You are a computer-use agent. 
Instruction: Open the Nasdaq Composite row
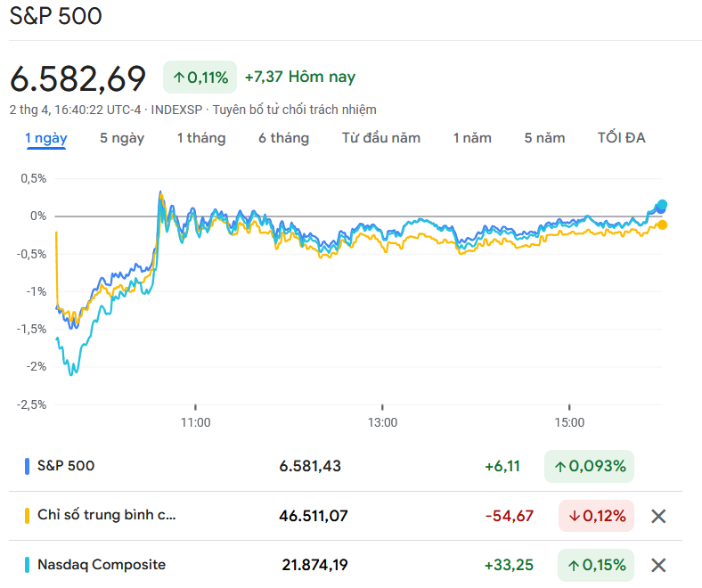click(102, 565)
